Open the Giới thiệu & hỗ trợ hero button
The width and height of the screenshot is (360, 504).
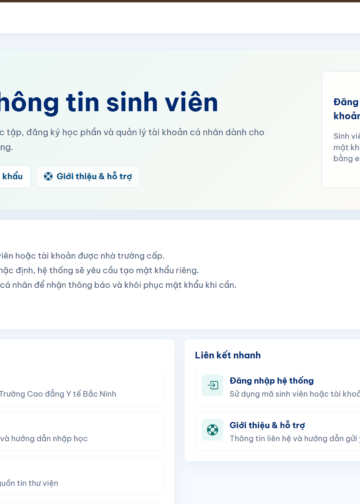[x=88, y=176]
